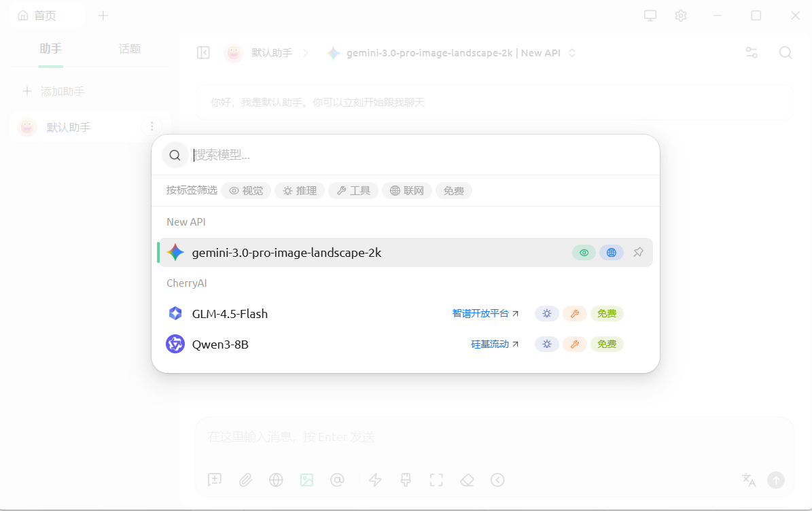Viewport: 812px width, 511px height.
Task: Click the translate icon near send
Action: 749,480
